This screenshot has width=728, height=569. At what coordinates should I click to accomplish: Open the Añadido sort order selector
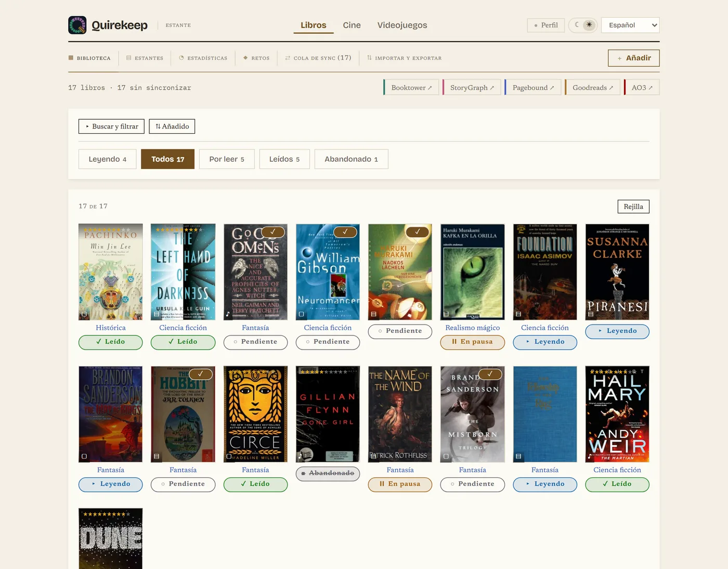(172, 126)
